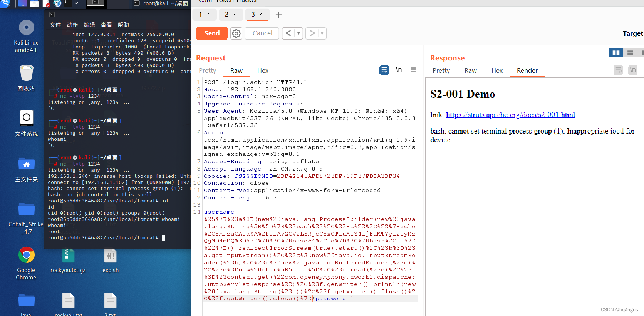Open the terminal 文件 menu
Image resolution: width=644 pixels, height=316 pixels.
click(55, 25)
